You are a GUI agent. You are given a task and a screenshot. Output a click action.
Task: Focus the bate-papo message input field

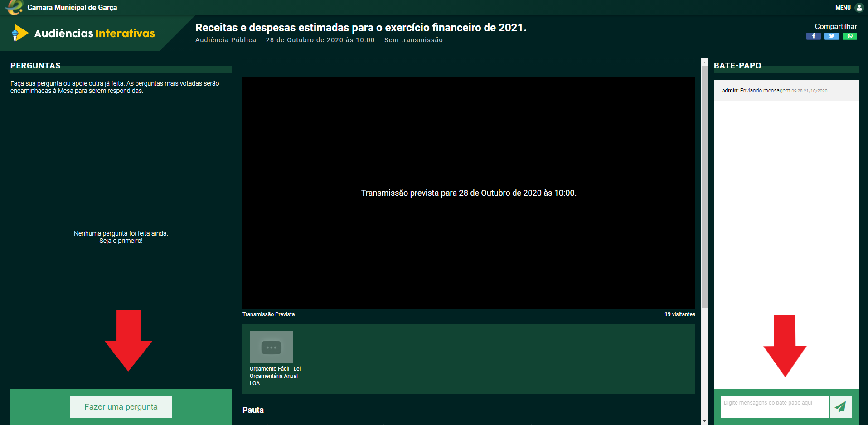775,407
